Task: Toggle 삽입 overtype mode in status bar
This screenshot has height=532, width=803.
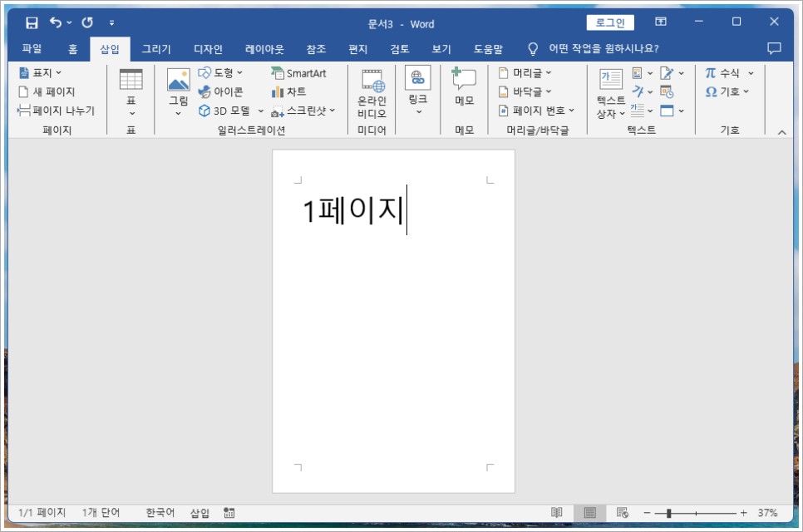Action: point(200,513)
